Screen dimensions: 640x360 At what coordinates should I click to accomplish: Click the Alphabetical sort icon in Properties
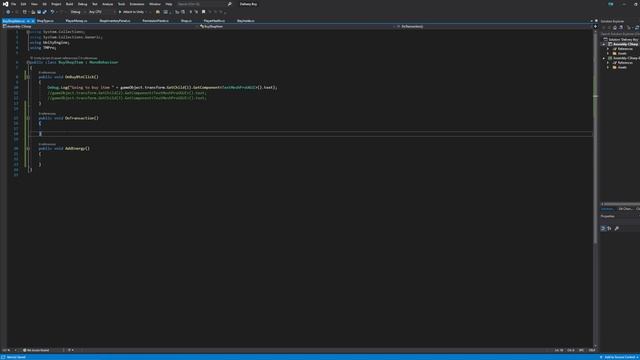coord(609,229)
